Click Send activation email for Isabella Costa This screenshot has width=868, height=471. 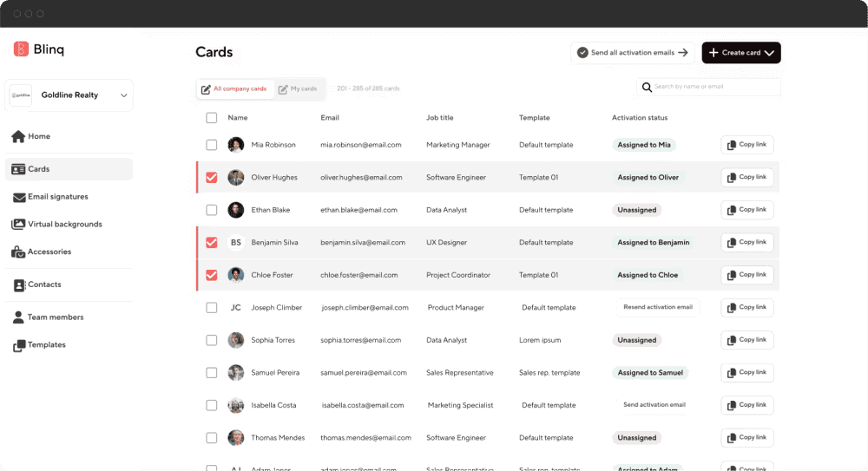[x=654, y=405]
